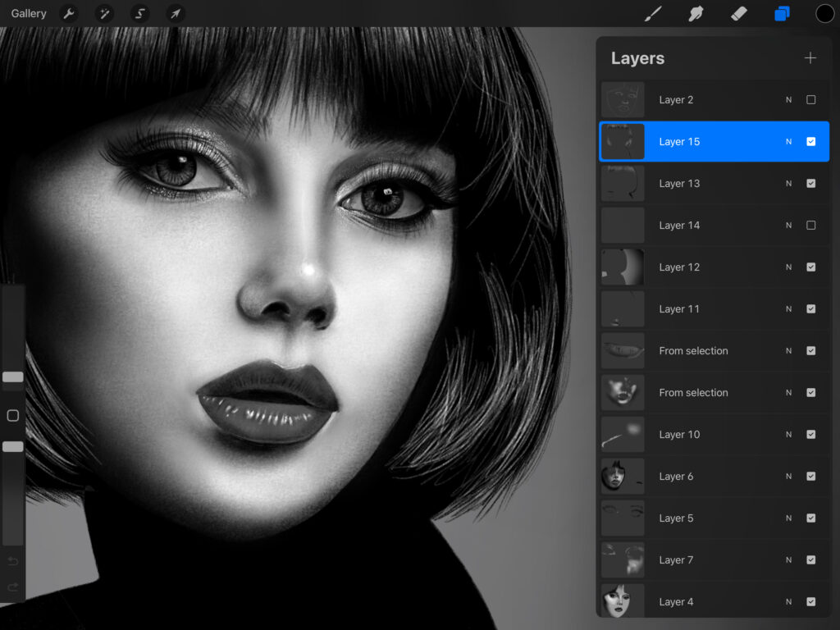Return to the Gallery
This screenshot has height=630, width=840.
29,13
